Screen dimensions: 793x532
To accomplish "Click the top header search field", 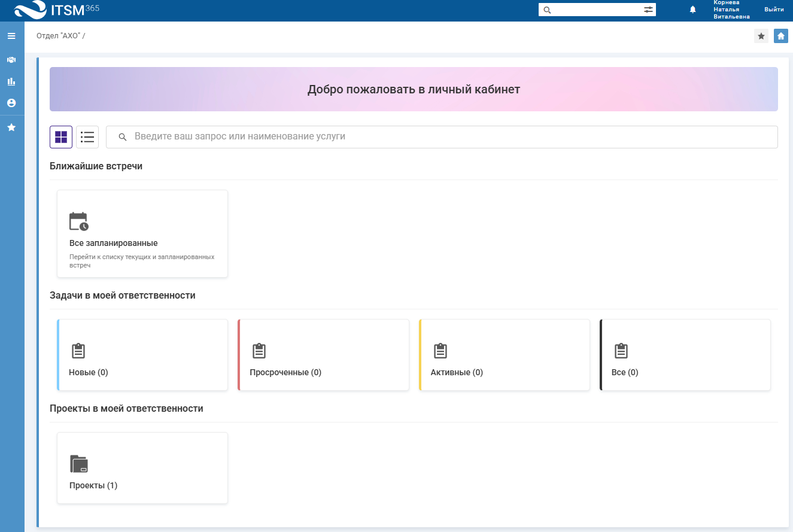I will pos(595,10).
